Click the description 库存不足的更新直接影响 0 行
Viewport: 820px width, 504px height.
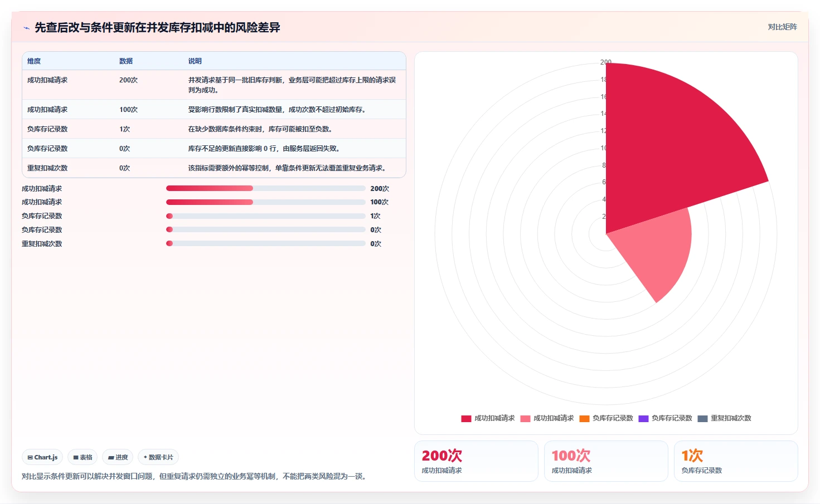(264, 149)
